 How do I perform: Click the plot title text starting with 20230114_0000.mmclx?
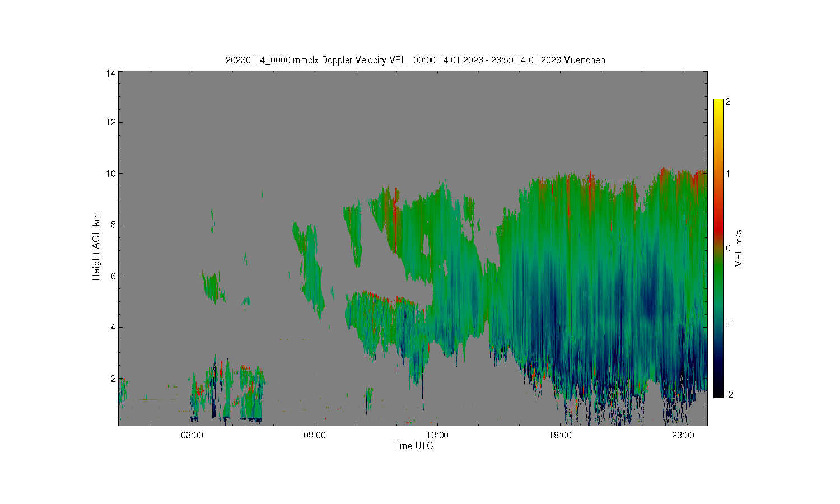[x=415, y=60]
